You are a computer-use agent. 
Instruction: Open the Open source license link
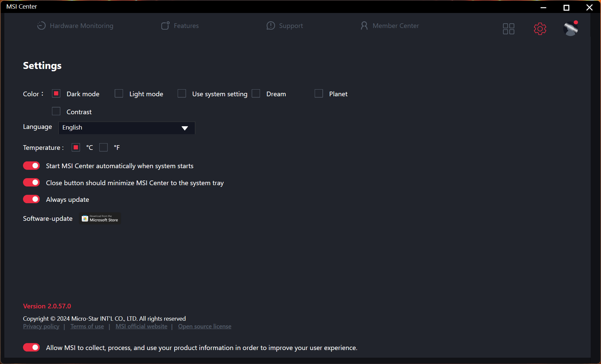pyautogui.click(x=204, y=326)
